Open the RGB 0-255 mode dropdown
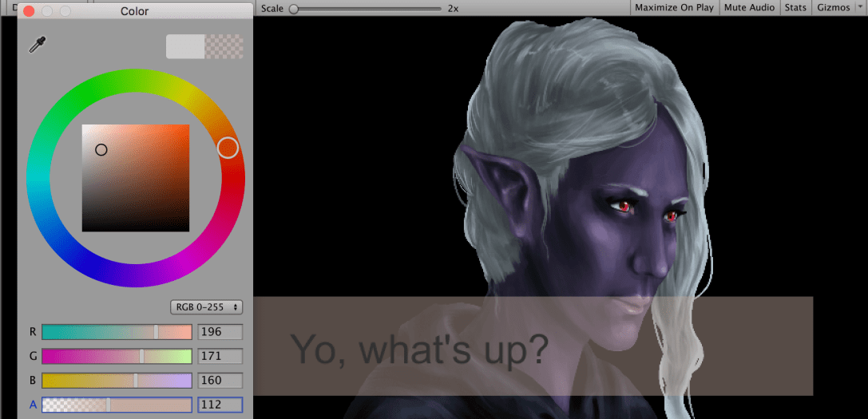This screenshot has height=419, width=868. point(207,307)
